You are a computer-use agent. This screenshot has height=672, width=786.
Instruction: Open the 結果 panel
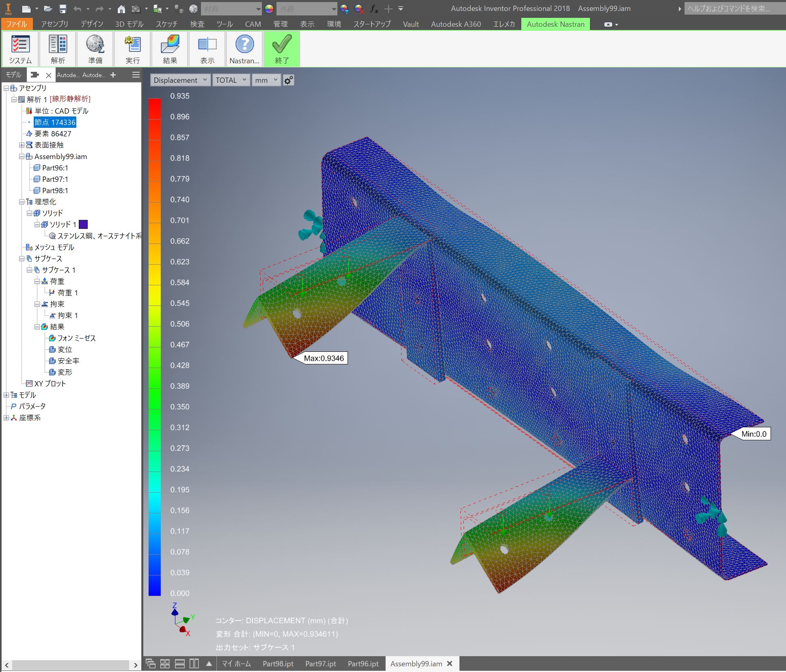(170, 49)
